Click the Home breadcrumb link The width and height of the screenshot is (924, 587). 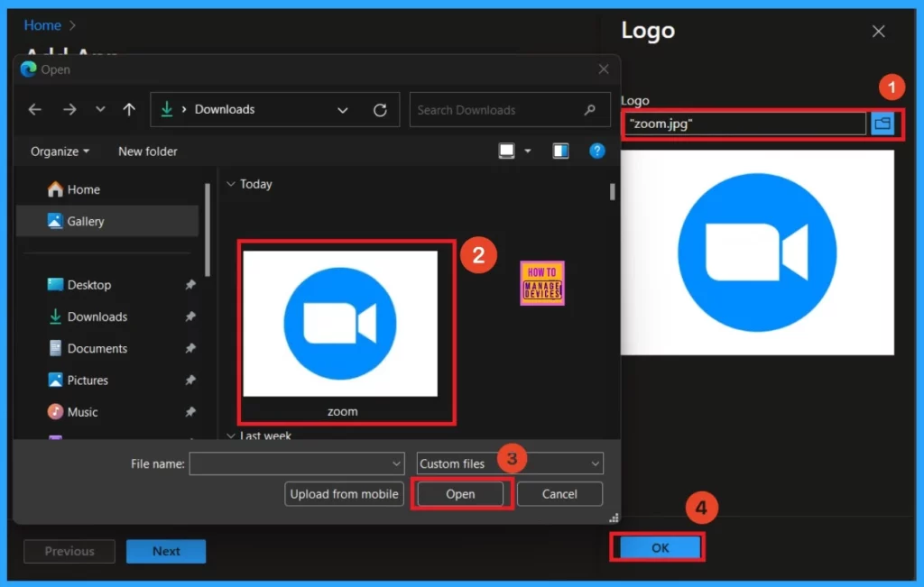click(42, 25)
